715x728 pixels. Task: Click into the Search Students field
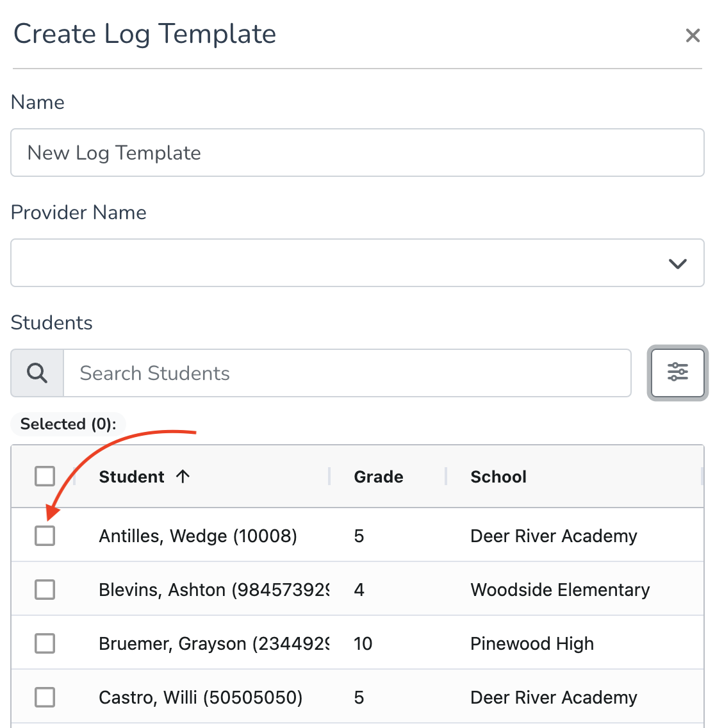tap(347, 373)
